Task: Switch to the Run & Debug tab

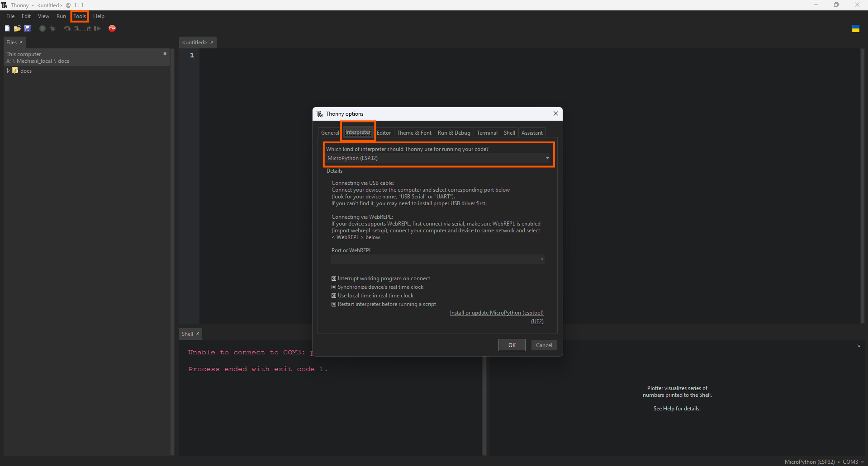Action: tap(454, 133)
